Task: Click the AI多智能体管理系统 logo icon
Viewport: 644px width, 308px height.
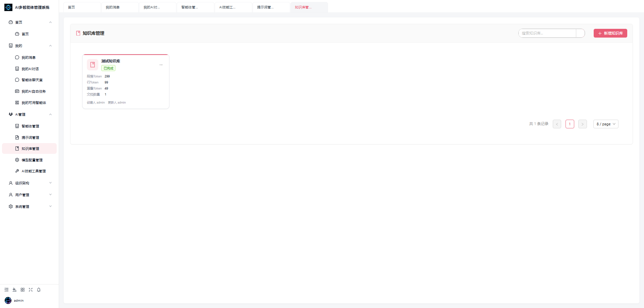Action: [8, 7]
